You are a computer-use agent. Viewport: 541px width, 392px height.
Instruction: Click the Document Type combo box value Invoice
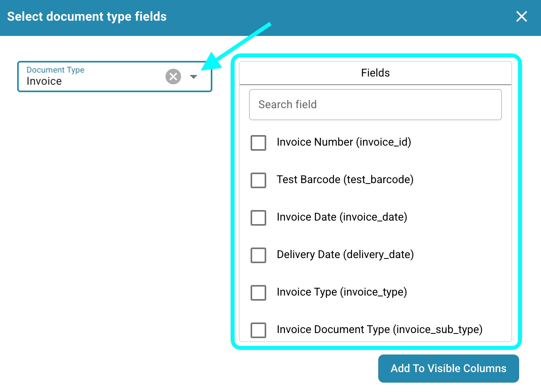[x=44, y=81]
